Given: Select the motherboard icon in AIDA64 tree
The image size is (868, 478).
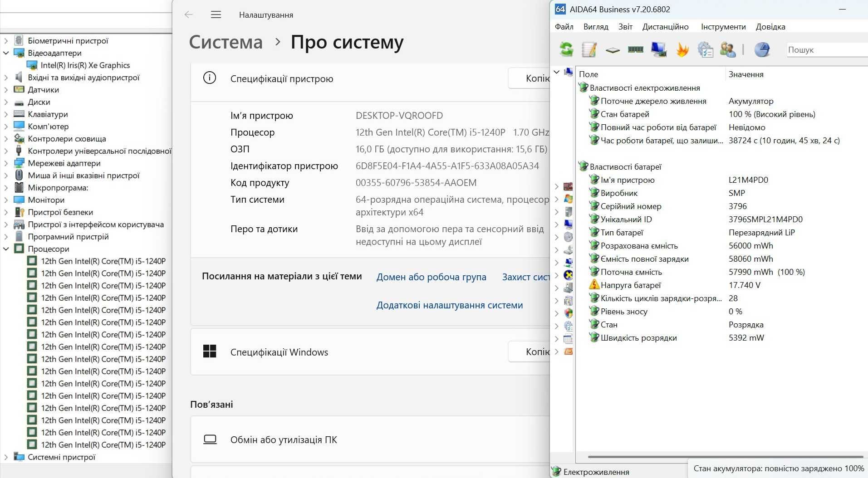Looking at the screenshot, I should [x=568, y=186].
